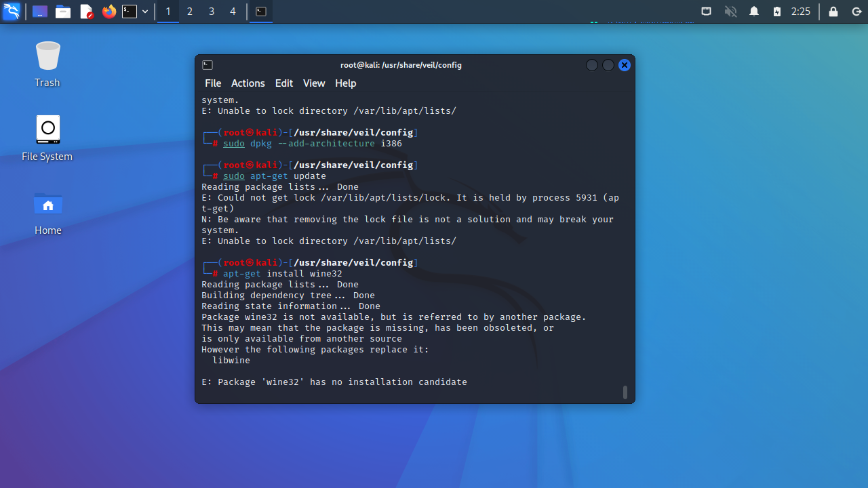This screenshot has height=488, width=868.
Task: Click 'Package wine32 is not available' line
Action: tap(394, 317)
